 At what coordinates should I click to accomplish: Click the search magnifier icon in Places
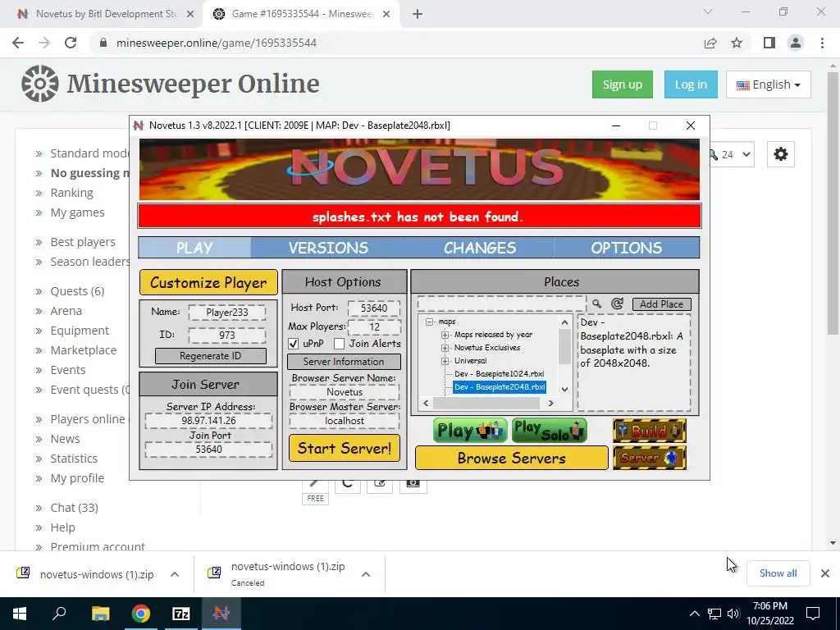pyautogui.click(x=596, y=304)
